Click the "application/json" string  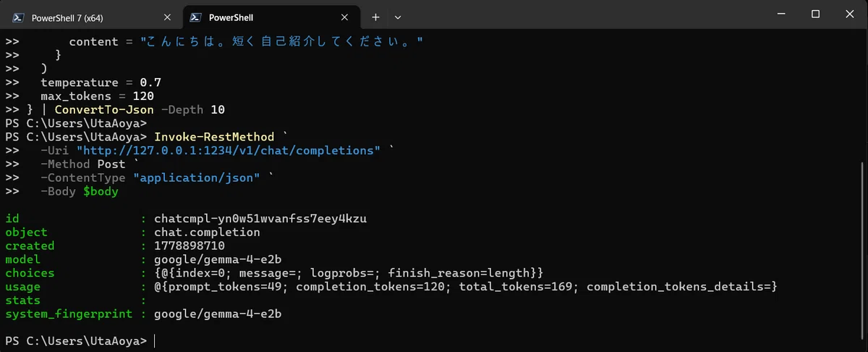pyautogui.click(x=197, y=178)
